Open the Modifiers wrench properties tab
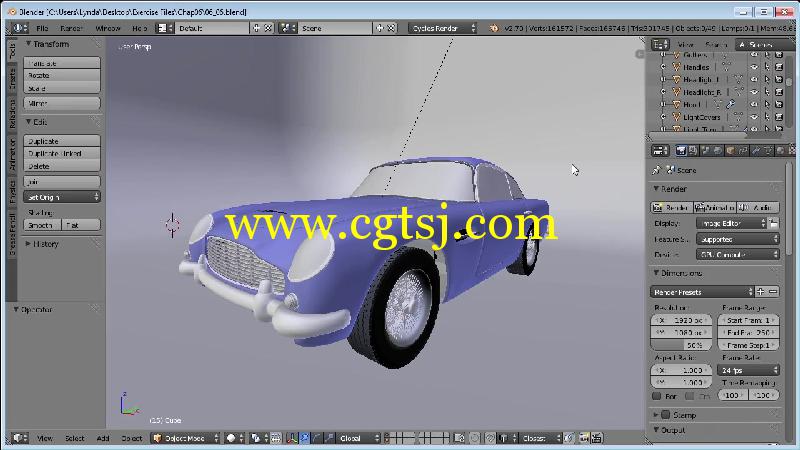800x450 pixels. coord(755,151)
